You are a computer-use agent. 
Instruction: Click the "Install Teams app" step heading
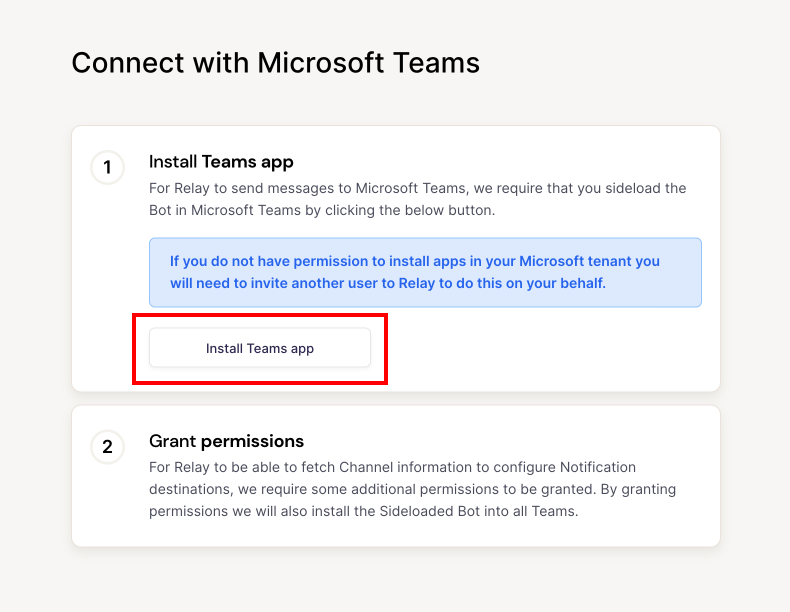[x=221, y=162]
